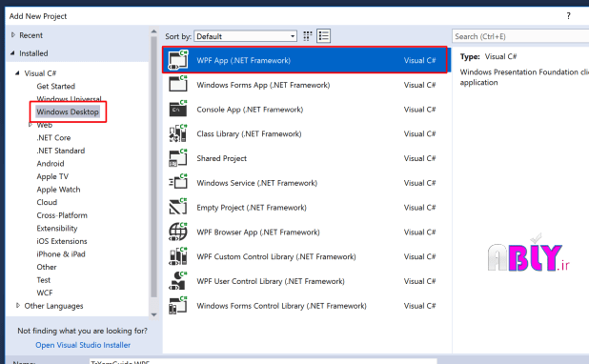Viewport: 589px width, 364px height.
Task: Click the tree scrollbar up arrow
Action: 153,31
